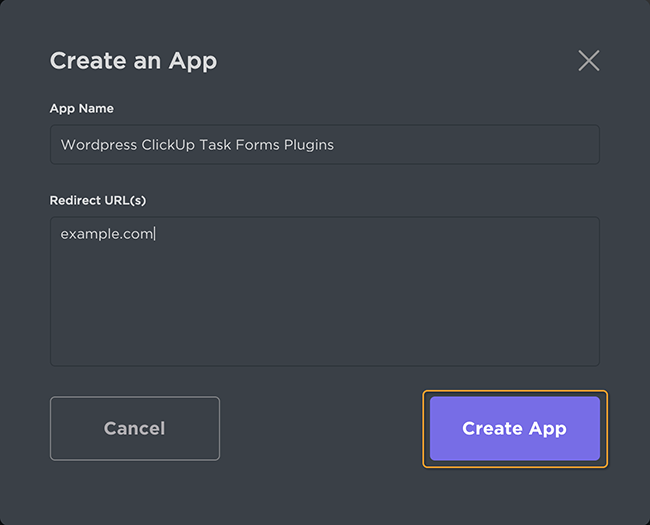Close the Create an App dialog
The width and height of the screenshot is (650, 525).
[x=589, y=61]
